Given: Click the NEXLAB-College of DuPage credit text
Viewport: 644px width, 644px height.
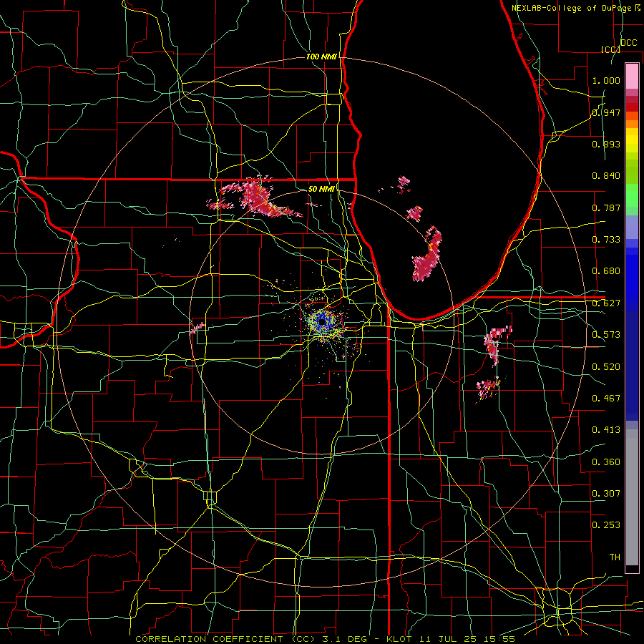Looking at the screenshot, I should (577, 7).
